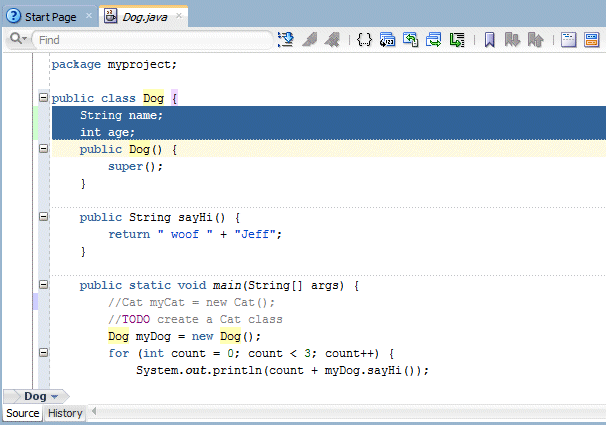The image size is (606, 425).
Task: Switch to the Source view tab
Action: pyautogui.click(x=22, y=413)
